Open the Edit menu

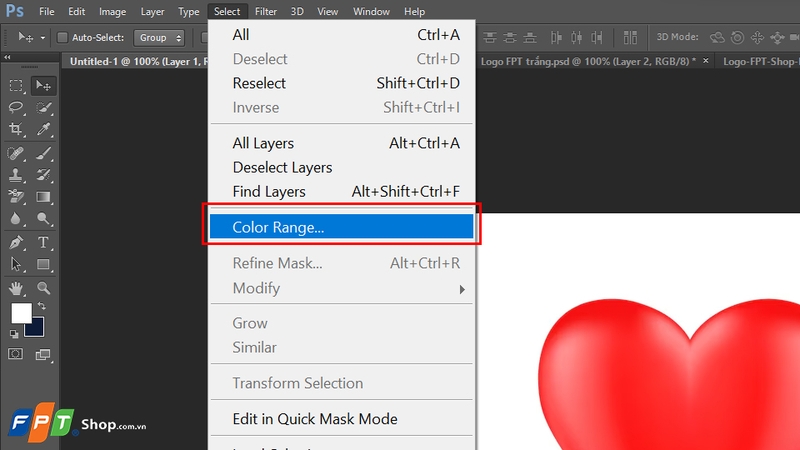[77, 11]
